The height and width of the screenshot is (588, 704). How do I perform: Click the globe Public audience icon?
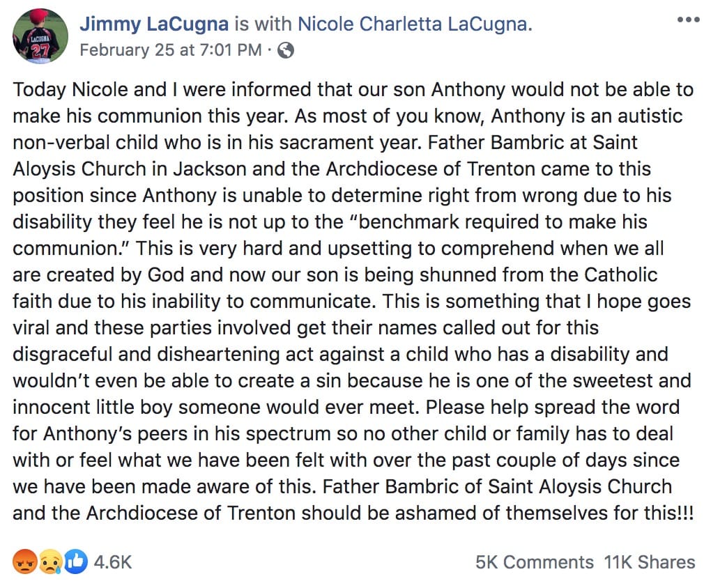(286, 50)
